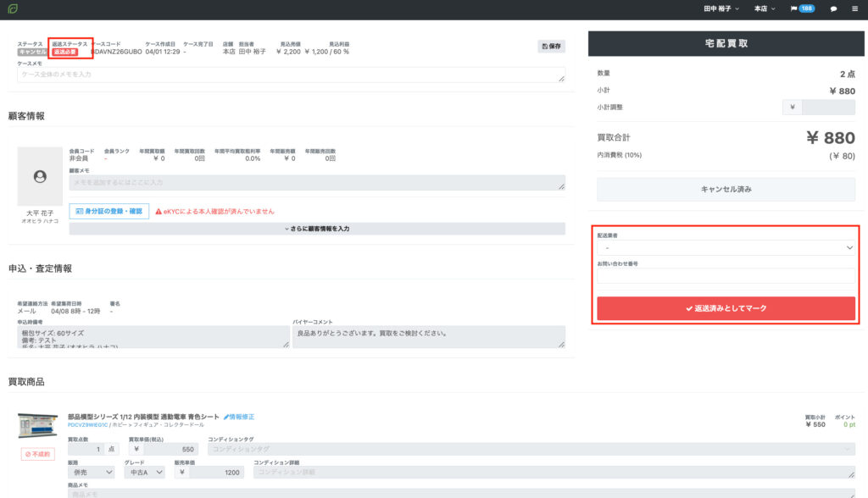Open the 販路 dropdown showing 併売
The width and height of the screenshot is (868, 498).
coord(92,473)
